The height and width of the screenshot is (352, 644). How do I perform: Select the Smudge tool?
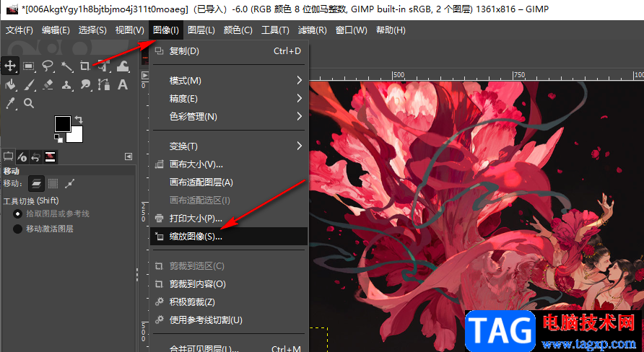click(85, 84)
